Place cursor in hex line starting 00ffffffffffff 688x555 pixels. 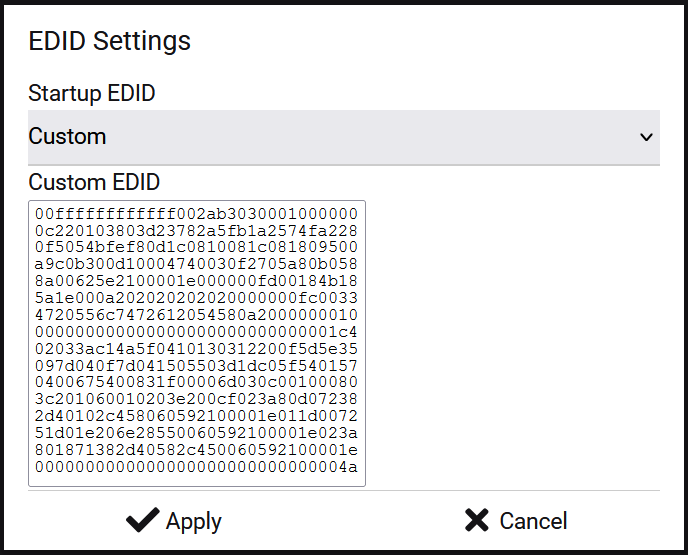tap(196, 214)
